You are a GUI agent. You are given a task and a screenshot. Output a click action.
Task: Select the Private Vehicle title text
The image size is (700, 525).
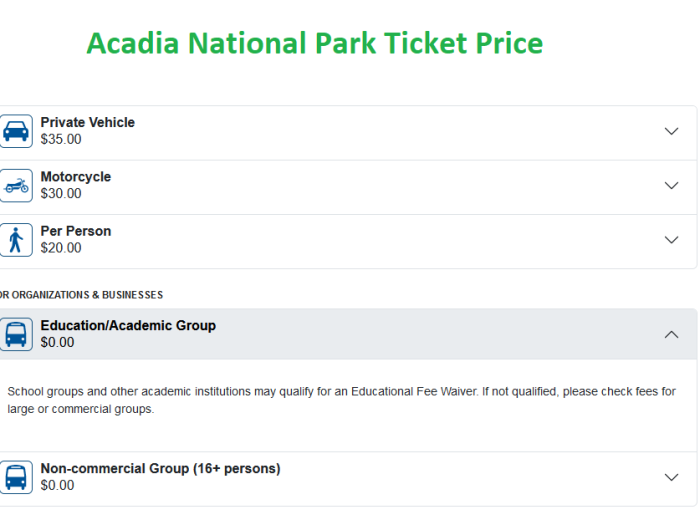88,122
